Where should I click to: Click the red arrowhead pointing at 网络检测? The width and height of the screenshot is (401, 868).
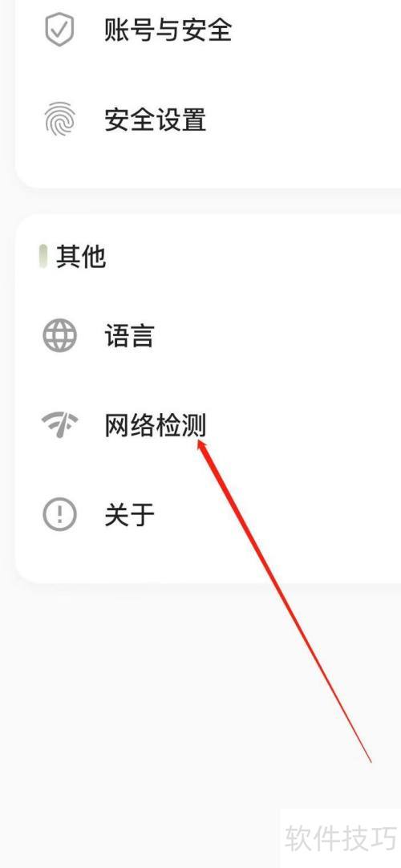tap(203, 445)
